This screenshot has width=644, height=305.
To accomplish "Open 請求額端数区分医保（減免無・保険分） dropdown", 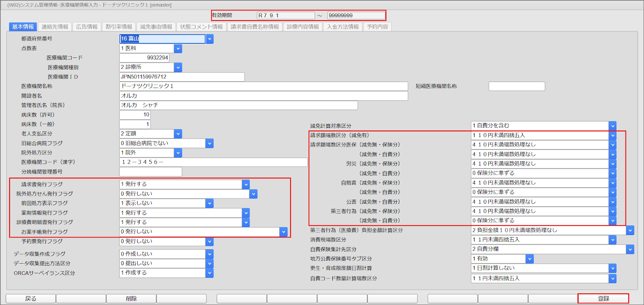I will point(613,145).
